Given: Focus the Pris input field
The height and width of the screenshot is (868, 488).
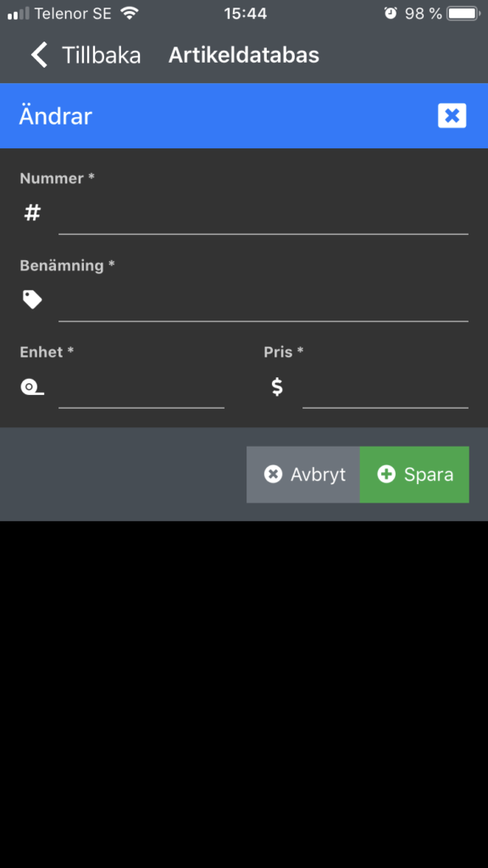Looking at the screenshot, I should pyautogui.click(x=385, y=388).
